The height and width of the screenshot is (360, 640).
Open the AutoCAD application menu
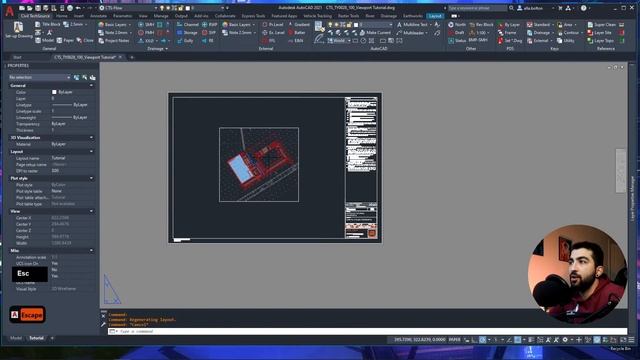(x=9, y=11)
